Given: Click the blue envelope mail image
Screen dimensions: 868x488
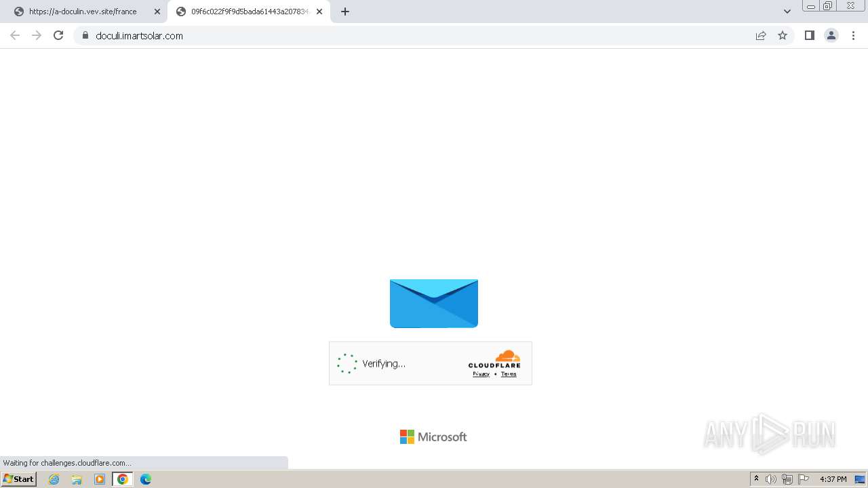Looking at the screenshot, I should [434, 304].
